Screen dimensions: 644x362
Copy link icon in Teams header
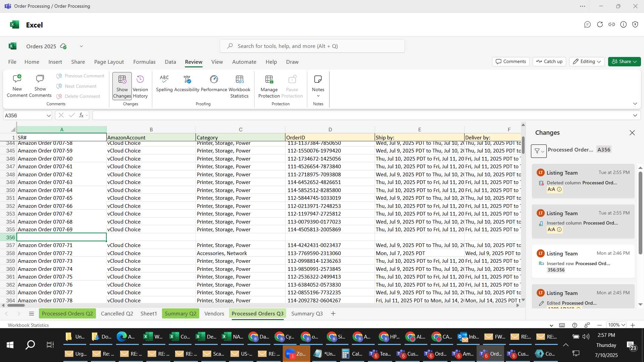pyautogui.click(x=611, y=24)
